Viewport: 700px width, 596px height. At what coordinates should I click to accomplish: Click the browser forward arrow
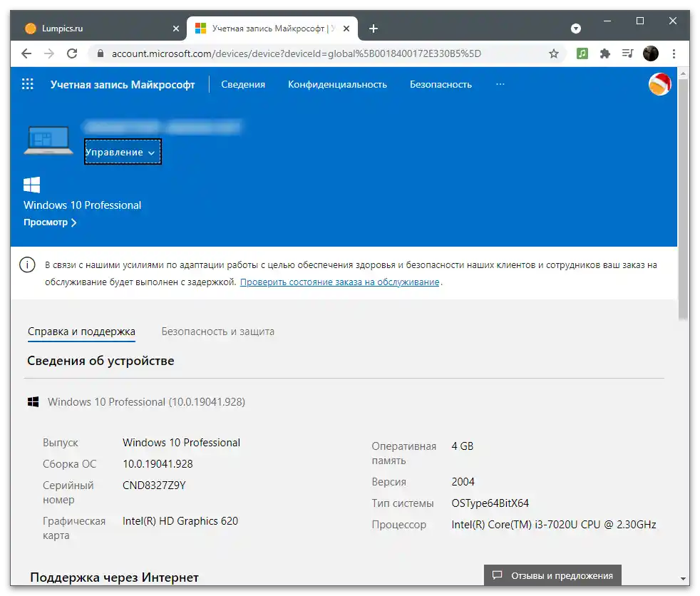tap(49, 53)
